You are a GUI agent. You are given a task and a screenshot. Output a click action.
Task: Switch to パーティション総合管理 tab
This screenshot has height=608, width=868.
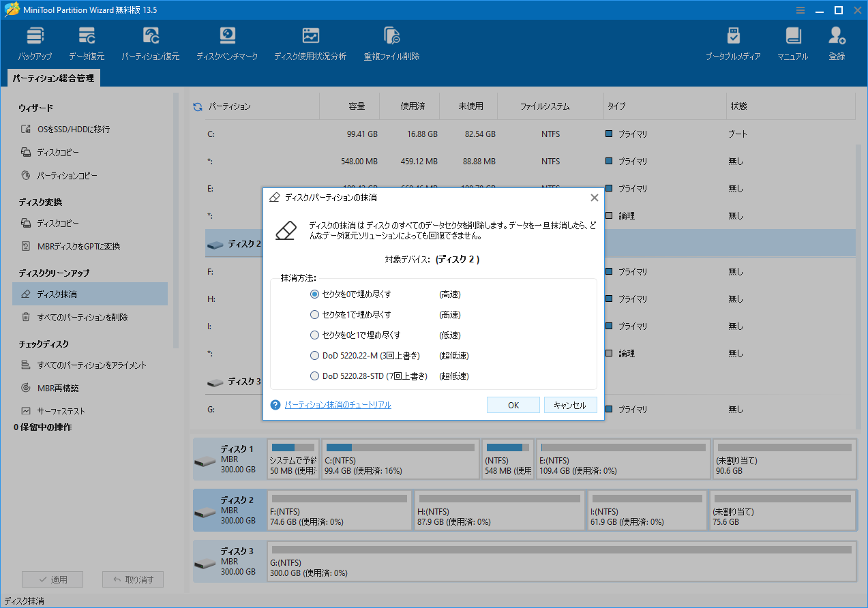point(54,78)
